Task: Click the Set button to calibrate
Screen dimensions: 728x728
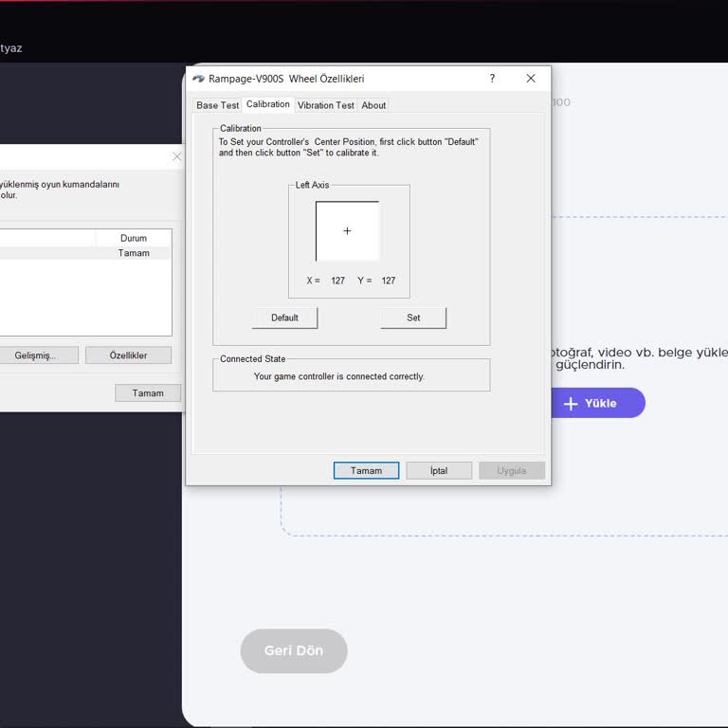Action: click(413, 318)
